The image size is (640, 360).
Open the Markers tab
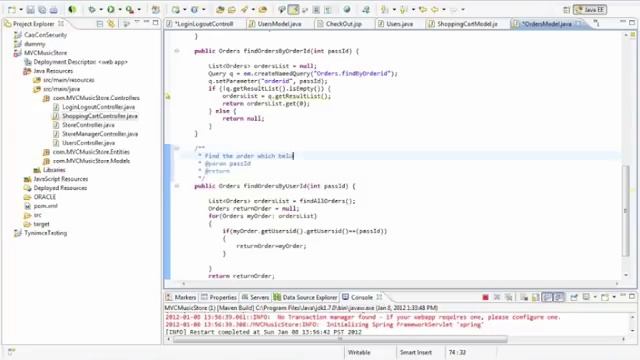point(181,297)
